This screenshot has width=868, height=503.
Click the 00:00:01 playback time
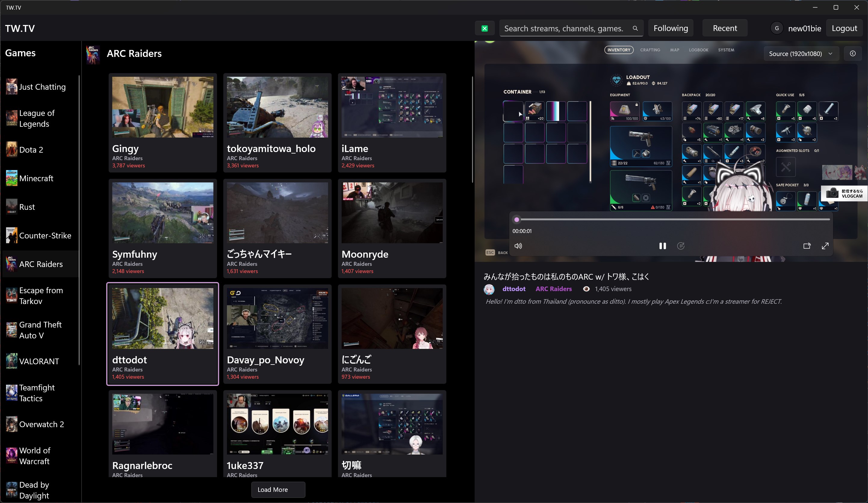pos(522,231)
